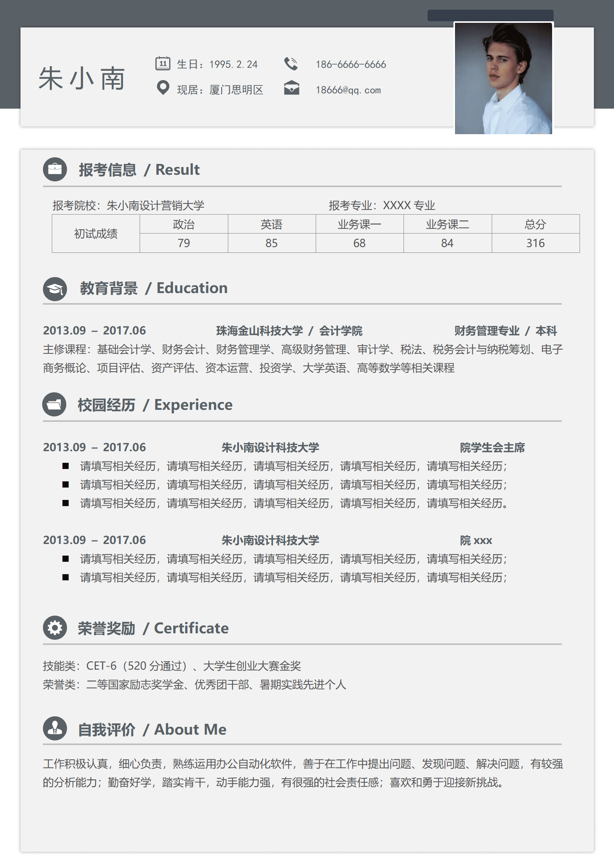Click the 工作积极认真 self-evaluation paragraph

pyautogui.click(x=303, y=773)
